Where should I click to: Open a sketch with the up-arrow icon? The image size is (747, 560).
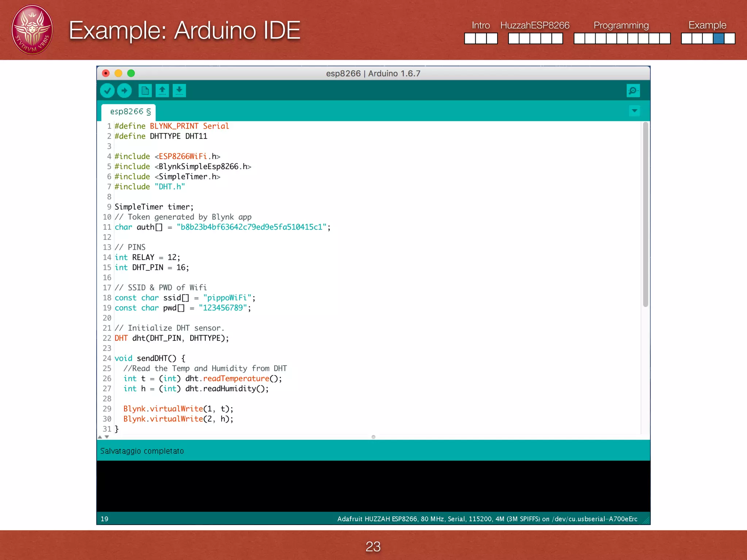(162, 90)
